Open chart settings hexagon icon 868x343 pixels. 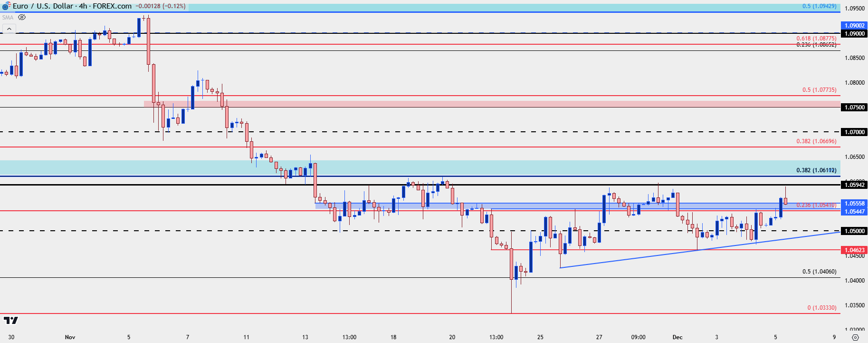[x=855, y=337]
